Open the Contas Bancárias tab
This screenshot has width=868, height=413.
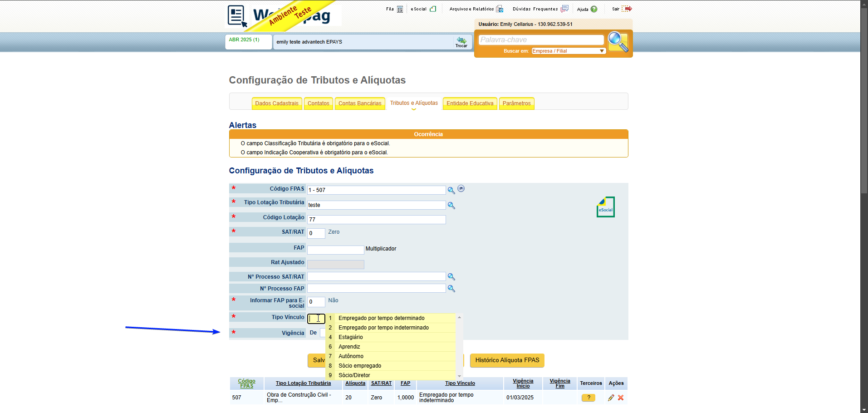coord(360,103)
